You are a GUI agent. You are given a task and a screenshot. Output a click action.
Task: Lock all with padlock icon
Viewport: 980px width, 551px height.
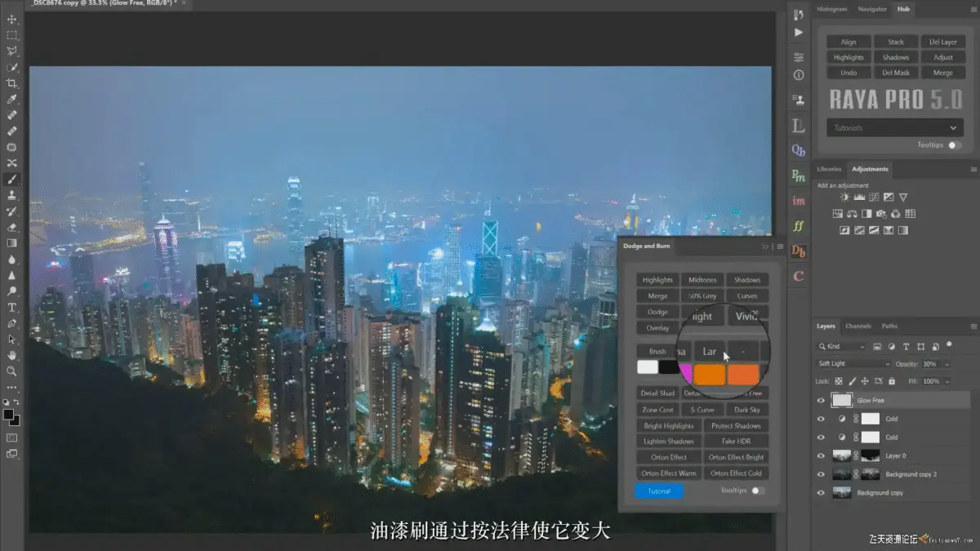coord(893,381)
